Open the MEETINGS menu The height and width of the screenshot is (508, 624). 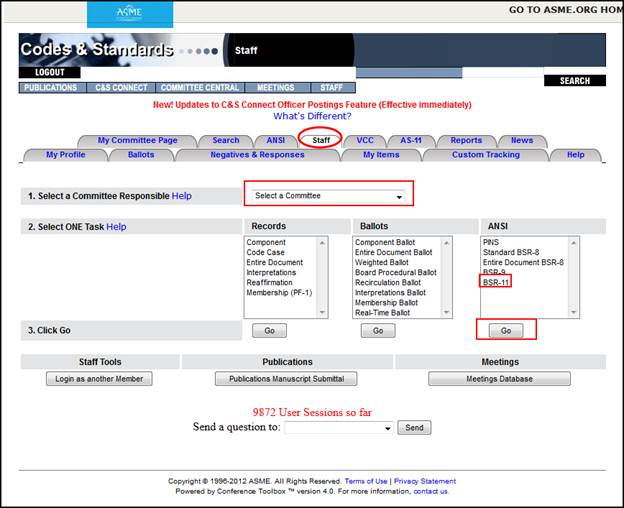click(x=277, y=88)
